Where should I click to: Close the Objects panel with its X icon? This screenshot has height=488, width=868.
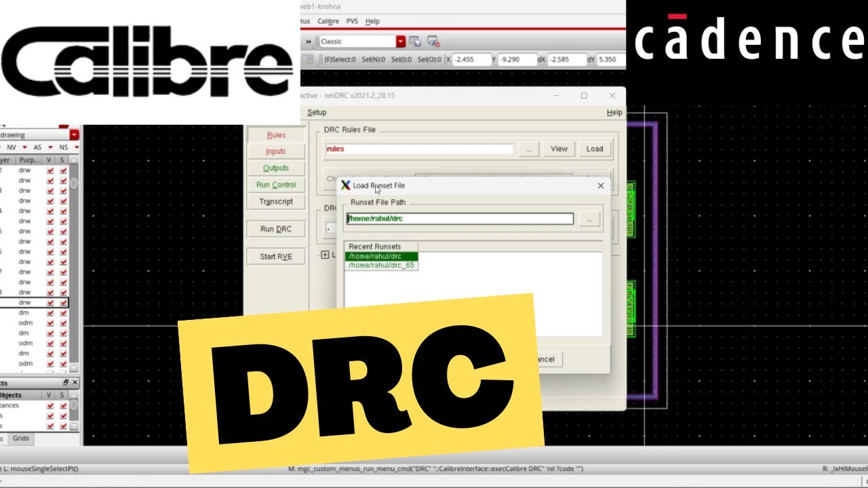(75, 383)
